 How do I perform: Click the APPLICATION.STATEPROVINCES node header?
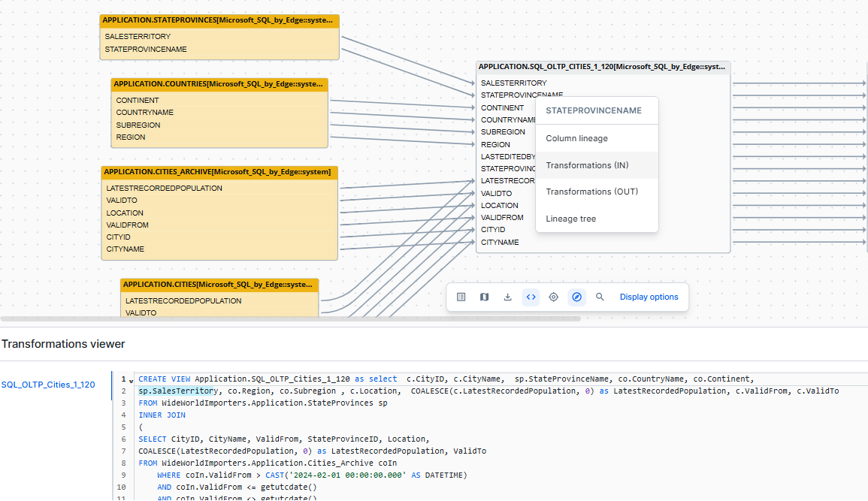pos(219,20)
